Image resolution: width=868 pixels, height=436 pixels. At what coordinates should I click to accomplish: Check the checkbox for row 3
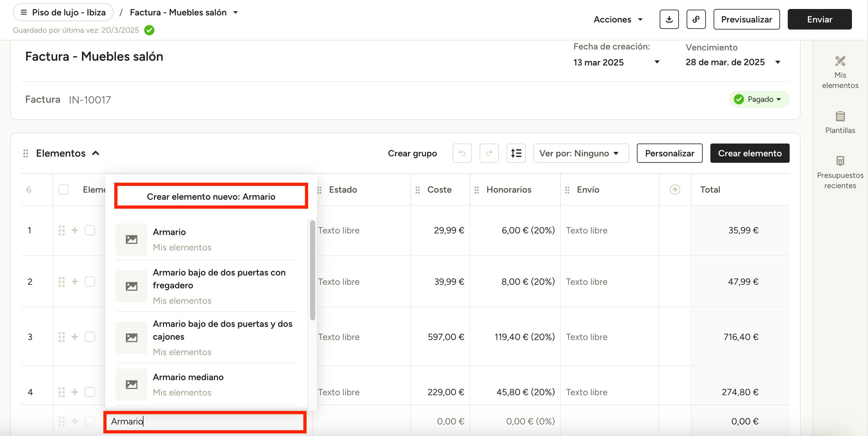90,337
